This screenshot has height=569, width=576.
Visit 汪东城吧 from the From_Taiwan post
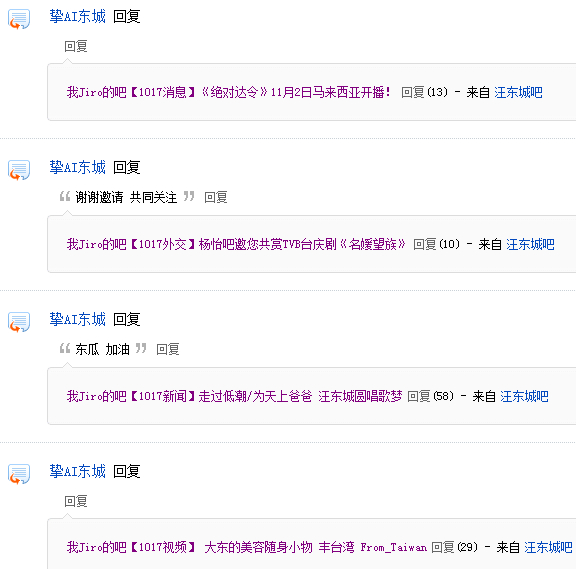[548, 547]
